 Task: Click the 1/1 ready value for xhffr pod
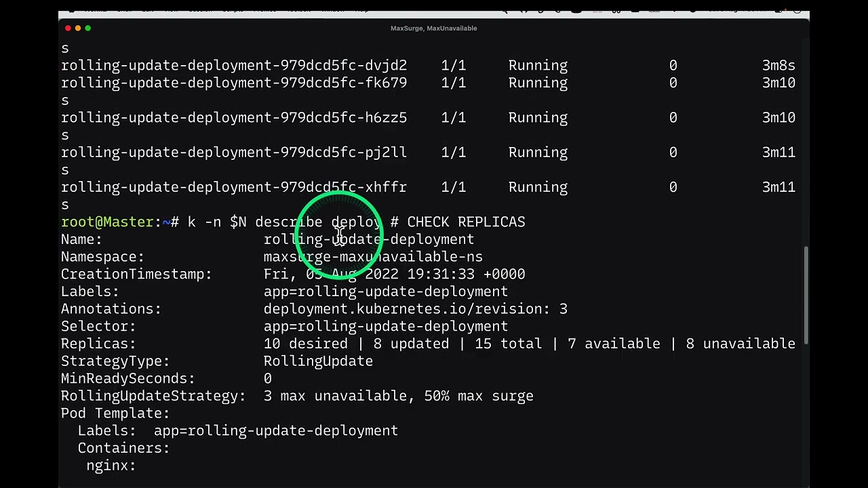454,187
